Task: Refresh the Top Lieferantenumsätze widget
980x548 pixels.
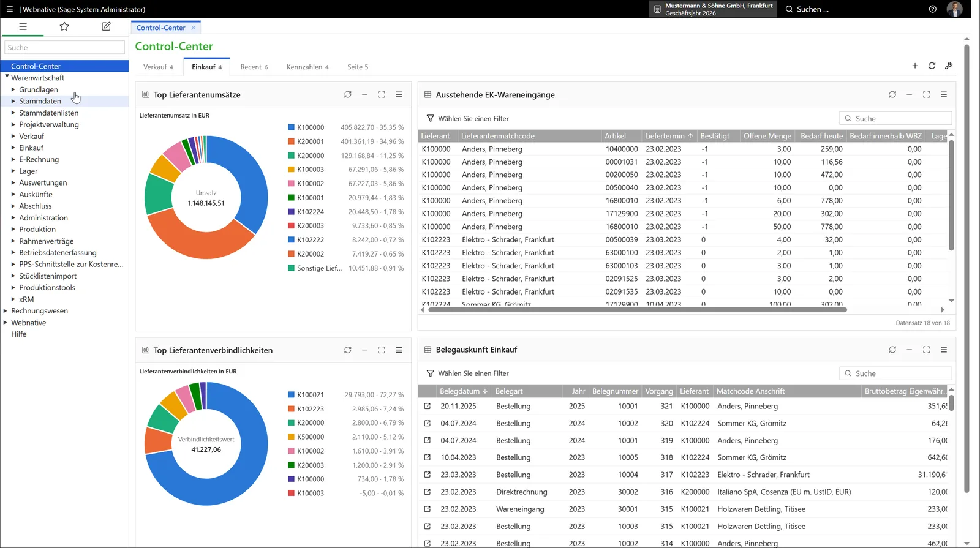Action: pyautogui.click(x=348, y=94)
